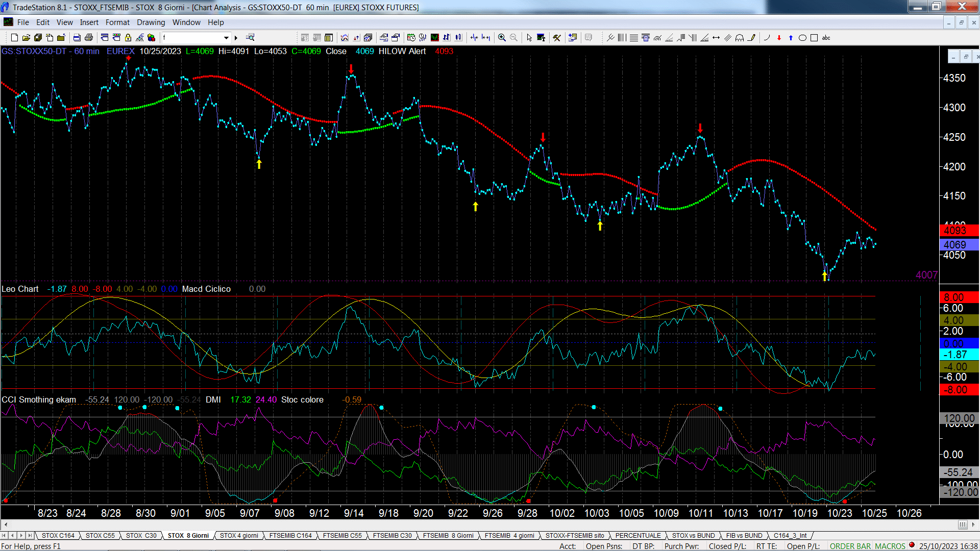Viewport: 980px width, 551px height.
Task: Select the vertical time lines drawing tool
Action: tap(622, 38)
